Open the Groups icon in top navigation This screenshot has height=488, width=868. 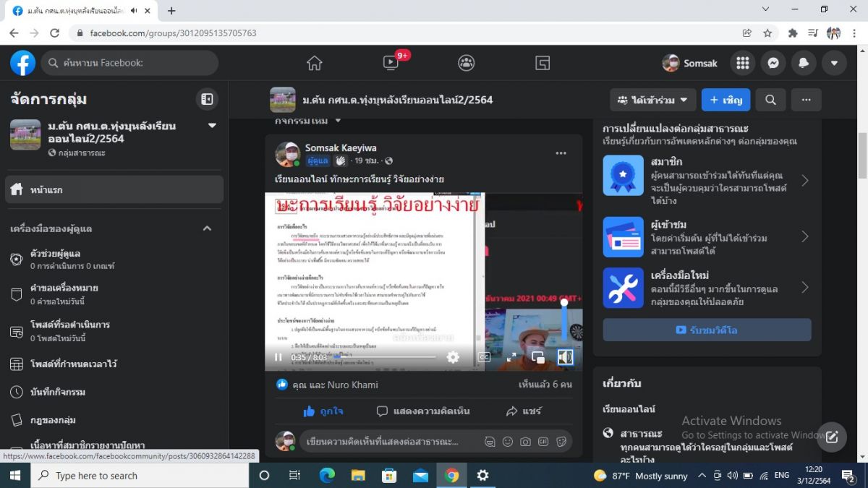point(467,63)
